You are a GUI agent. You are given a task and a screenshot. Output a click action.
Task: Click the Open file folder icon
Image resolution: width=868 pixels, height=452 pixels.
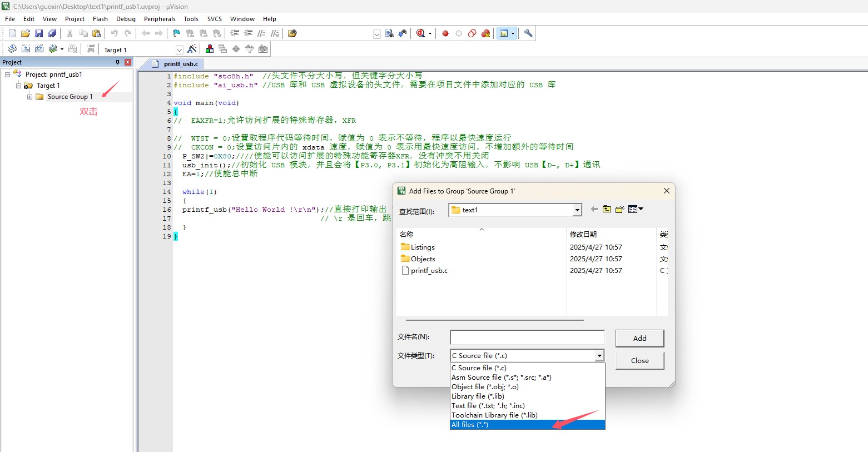pos(26,33)
